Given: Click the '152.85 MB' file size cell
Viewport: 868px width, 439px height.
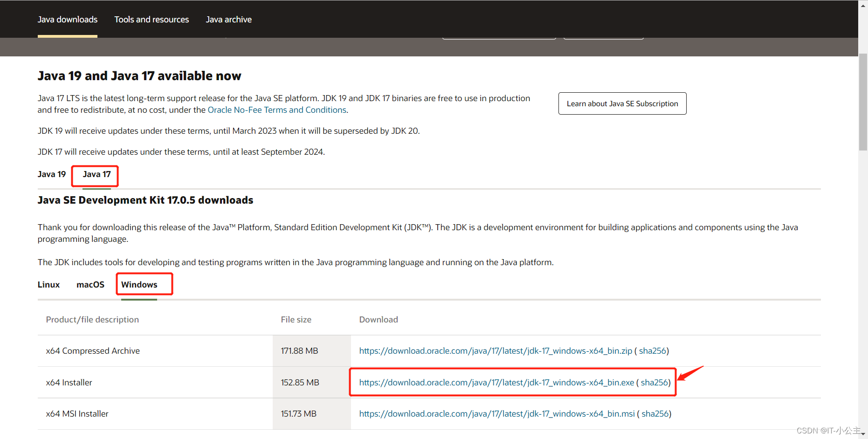Looking at the screenshot, I should pyautogui.click(x=312, y=383).
